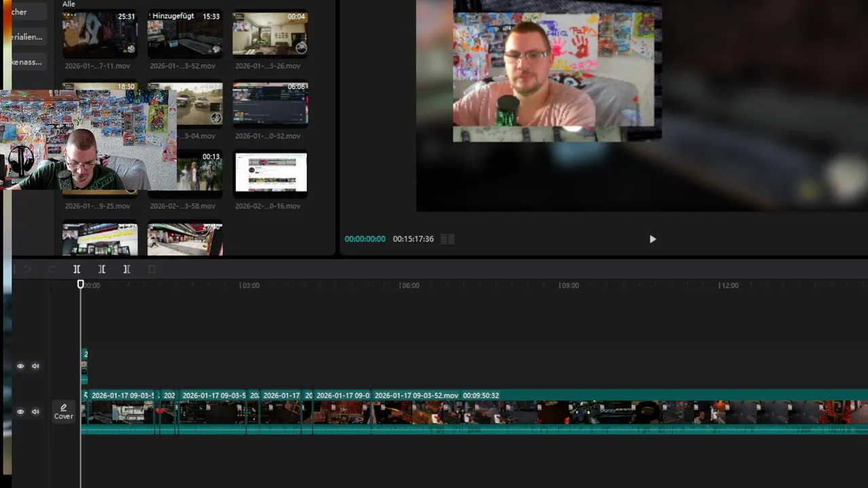The image size is (868, 488).
Task: Click file name 2026-01-...0-32.mov
Action: 268,136
